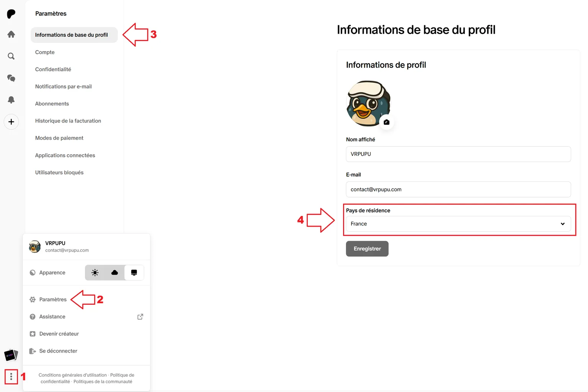Open the chat messages icon
Screen dimensions: 588x392
point(11,78)
